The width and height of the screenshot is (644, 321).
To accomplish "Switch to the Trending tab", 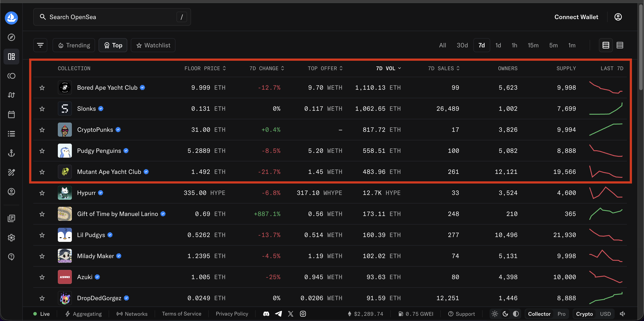I will tap(74, 45).
